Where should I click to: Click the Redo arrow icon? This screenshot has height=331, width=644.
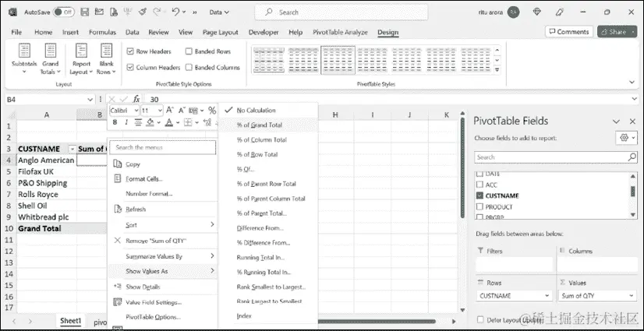pos(155,12)
